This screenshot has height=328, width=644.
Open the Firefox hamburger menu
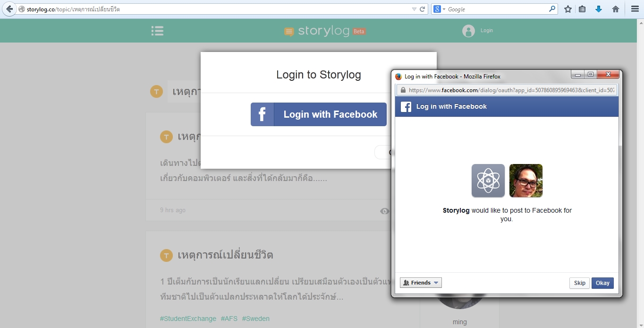[635, 9]
